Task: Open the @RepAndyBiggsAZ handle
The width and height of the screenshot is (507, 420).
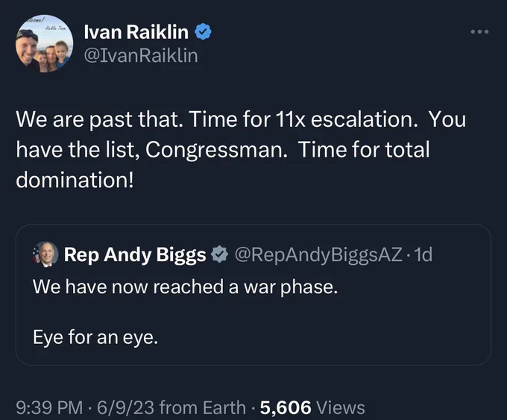Action: pos(318,254)
